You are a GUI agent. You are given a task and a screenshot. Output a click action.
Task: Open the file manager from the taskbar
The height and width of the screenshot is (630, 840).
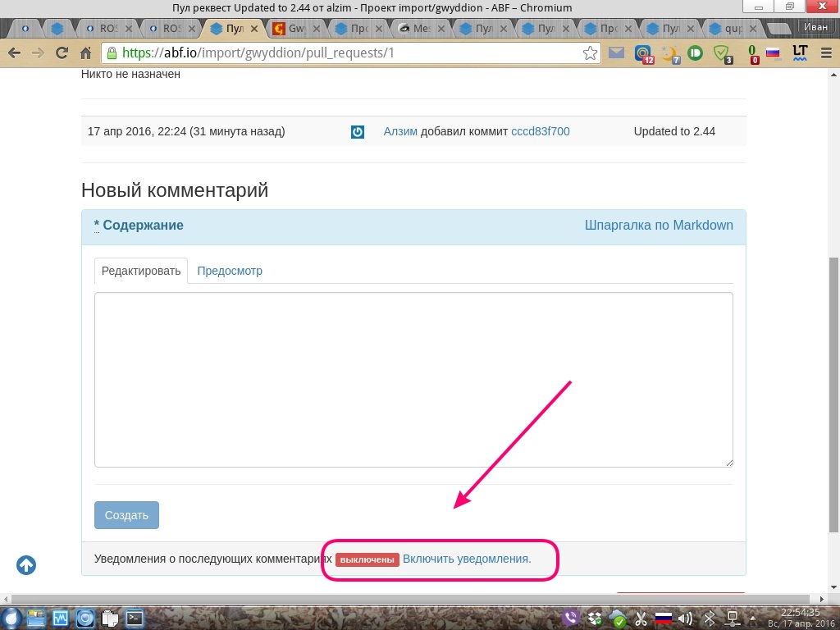coord(35,619)
